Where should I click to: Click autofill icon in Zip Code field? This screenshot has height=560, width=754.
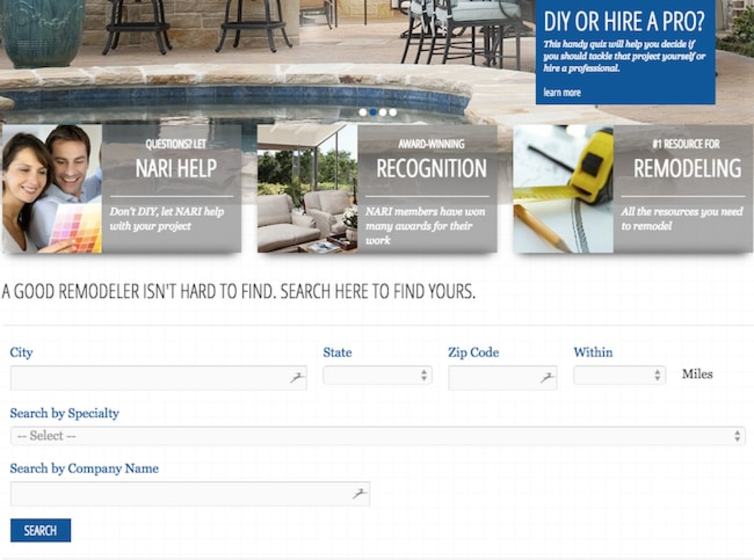tap(547, 377)
